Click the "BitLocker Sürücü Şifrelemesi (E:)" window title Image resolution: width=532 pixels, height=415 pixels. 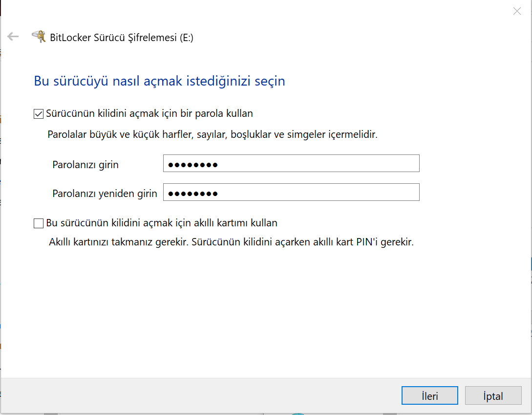pos(122,38)
